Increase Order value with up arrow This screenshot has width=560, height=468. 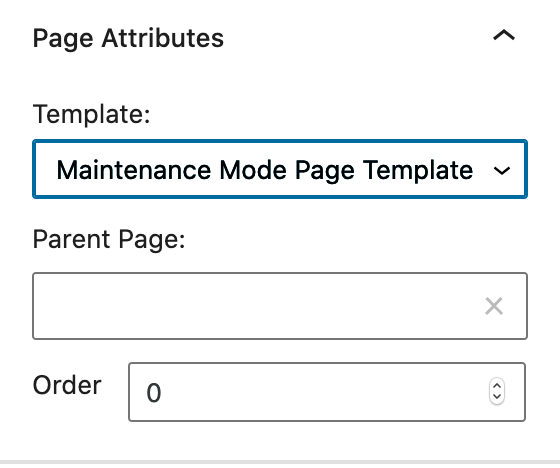[x=497, y=387]
